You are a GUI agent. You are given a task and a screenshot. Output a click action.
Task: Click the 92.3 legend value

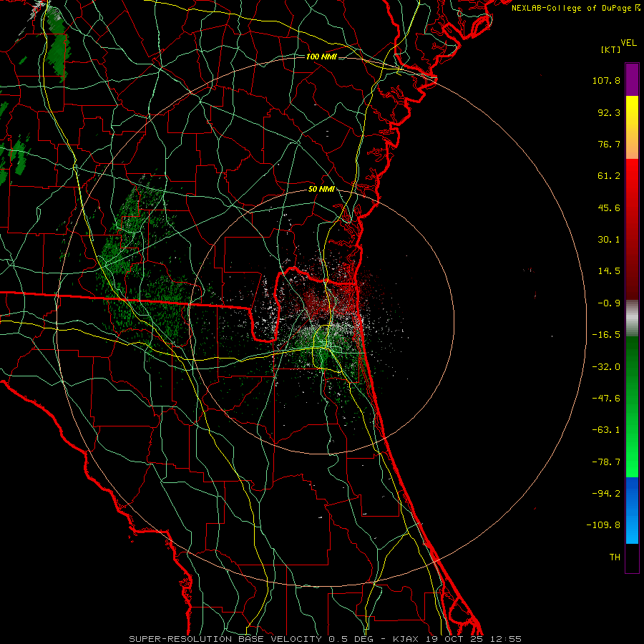(x=609, y=112)
